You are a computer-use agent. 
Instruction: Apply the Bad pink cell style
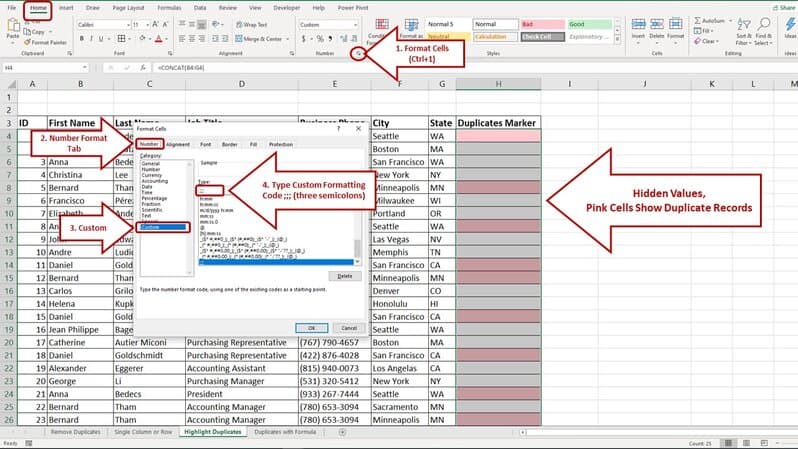coord(543,24)
